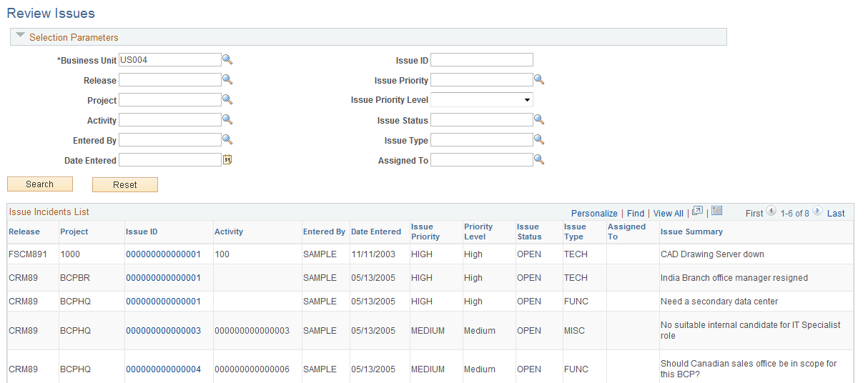
Task: Sort by the Issue Summary column header
Action: pos(691,232)
